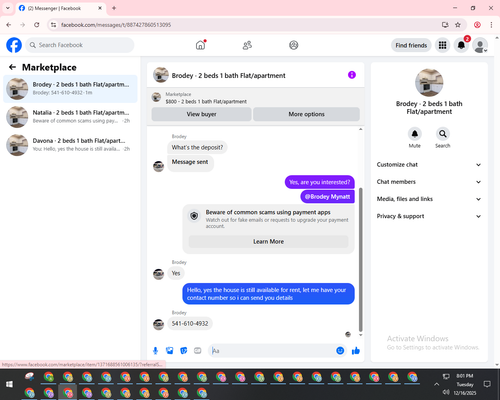Open the Chrome three-dot menu
This screenshot has width=500, height=400.
point(491,25)
